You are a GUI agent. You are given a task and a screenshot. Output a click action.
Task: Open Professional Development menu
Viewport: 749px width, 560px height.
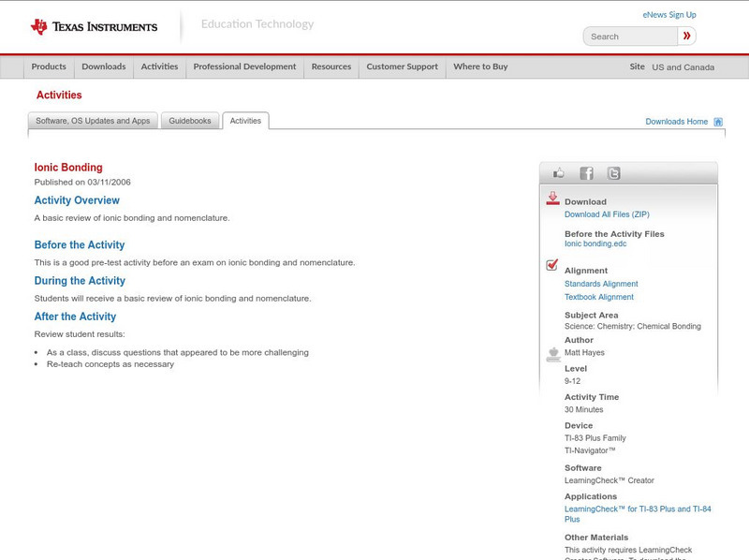244,66
